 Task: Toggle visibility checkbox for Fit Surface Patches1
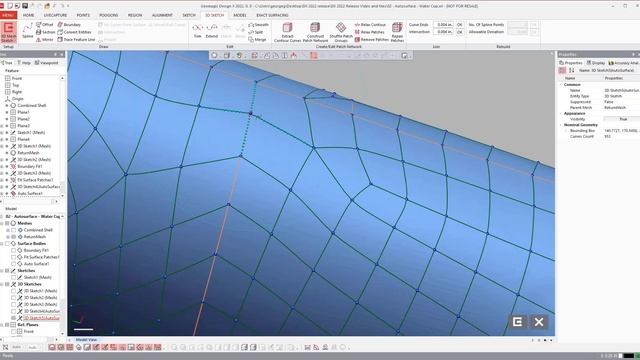pos(13,257)
